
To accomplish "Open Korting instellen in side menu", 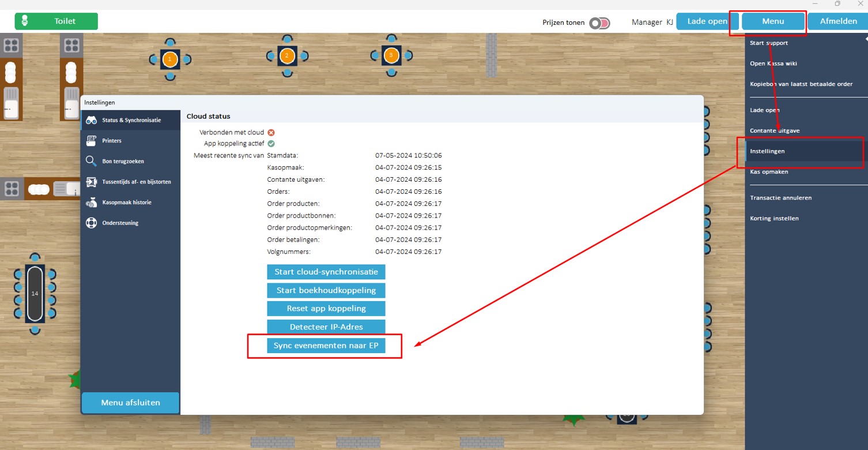I will (774, 218).
